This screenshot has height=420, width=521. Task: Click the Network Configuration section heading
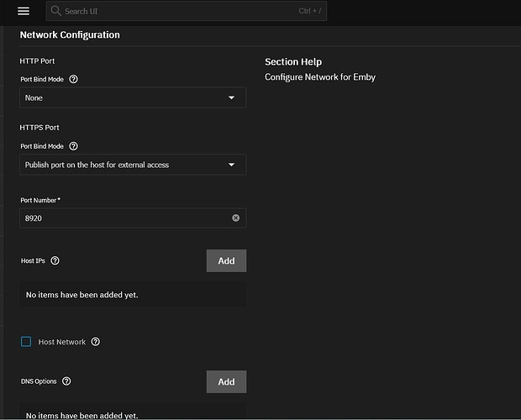pyautogui.click(x=70, y=35)
